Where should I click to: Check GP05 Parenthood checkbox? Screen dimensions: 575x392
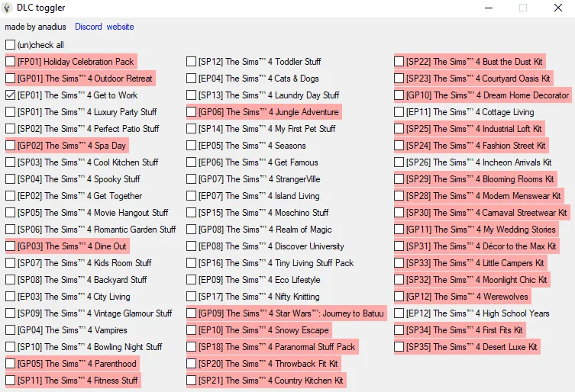(x=10, y=364)
